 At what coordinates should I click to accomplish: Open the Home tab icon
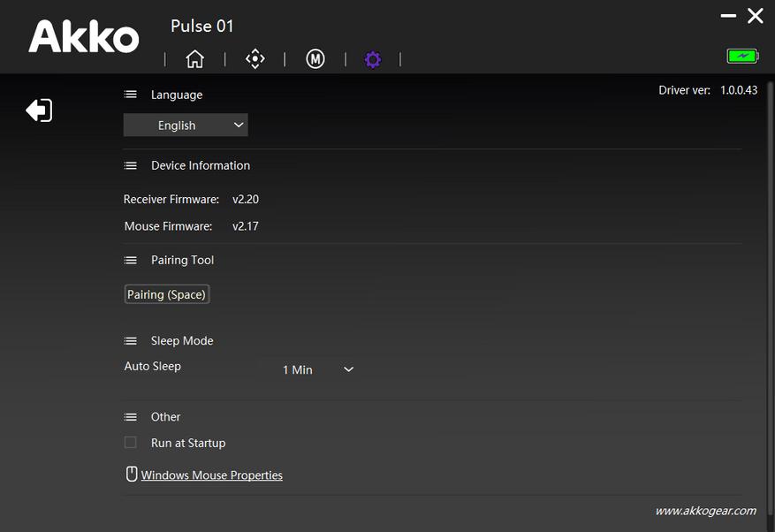click(x=194, y=59)
